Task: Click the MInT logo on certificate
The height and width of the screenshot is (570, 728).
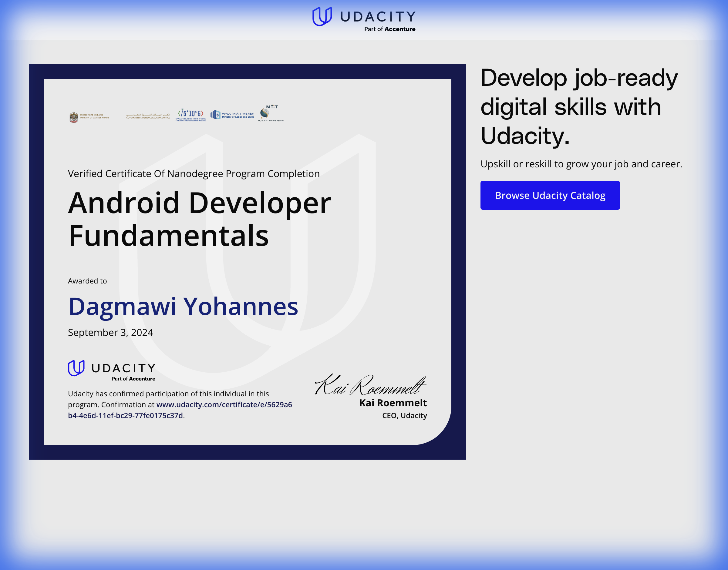Action: coord(271,113)
